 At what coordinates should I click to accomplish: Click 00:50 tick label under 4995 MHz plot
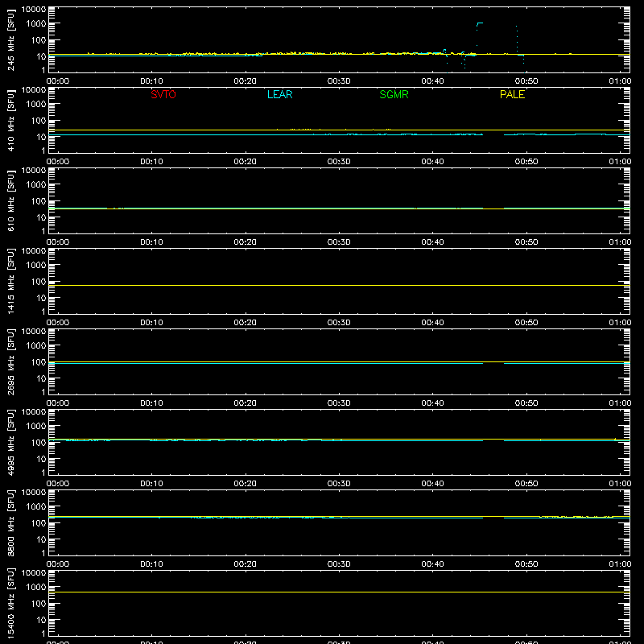[x=526, y=484]
